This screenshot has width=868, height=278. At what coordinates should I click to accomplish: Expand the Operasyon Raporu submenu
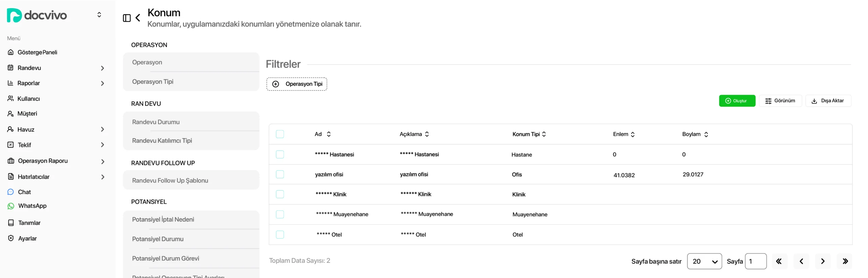pos(102,162)
